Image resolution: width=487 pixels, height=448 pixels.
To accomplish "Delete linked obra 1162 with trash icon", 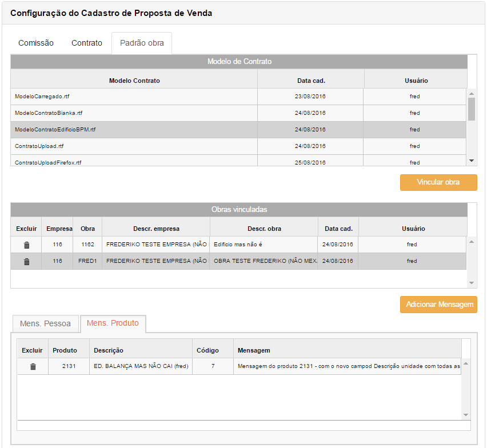I will 26,245.
